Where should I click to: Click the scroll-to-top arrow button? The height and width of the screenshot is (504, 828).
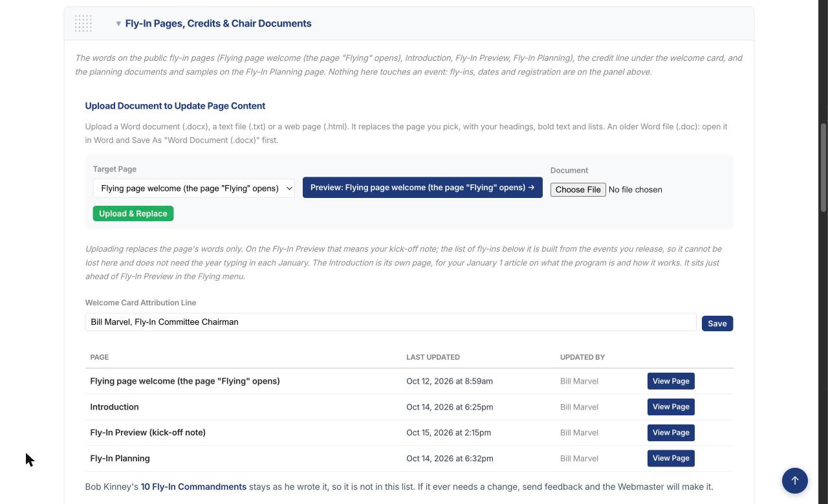pyautogui.click(x=795, y=481)
